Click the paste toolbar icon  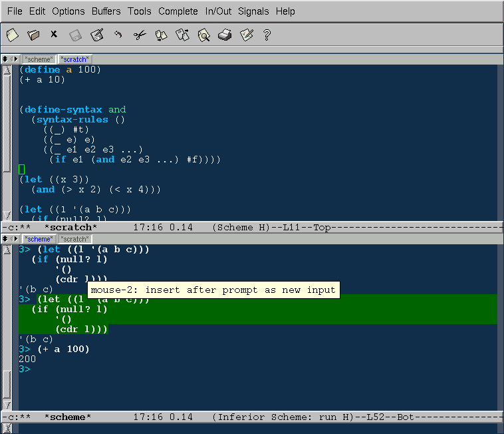tap(182, 35)
